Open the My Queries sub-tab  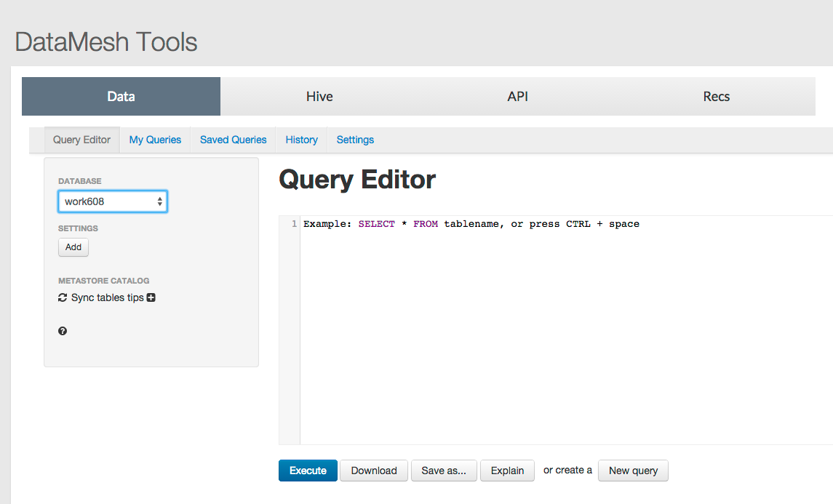(x=155, y=140)
